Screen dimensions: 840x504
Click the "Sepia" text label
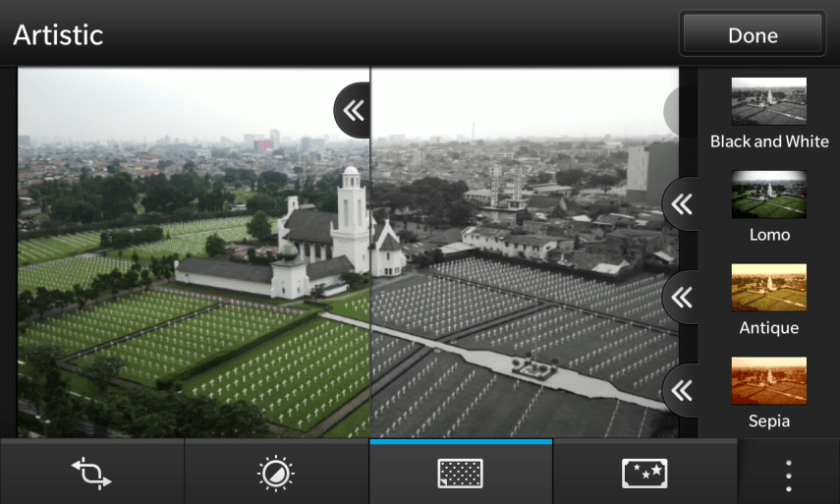[x=769, y=421]
